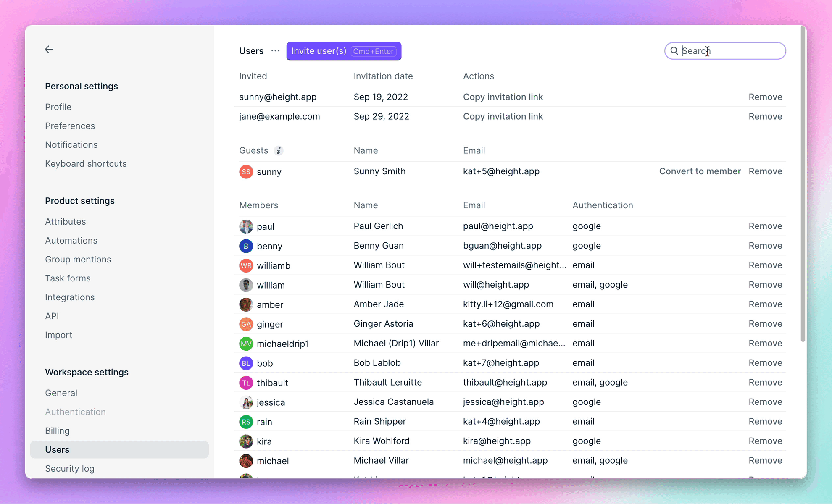Screen dimensions: 832x504
Task: Open Profile settings
Action: tap(58, 107)
